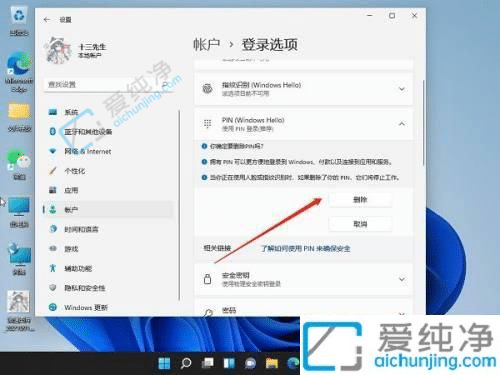Image resolution: width=500 pixels, height=375 pixels.
Task: Open the Windows Start menu
Action: pos(164,363)
